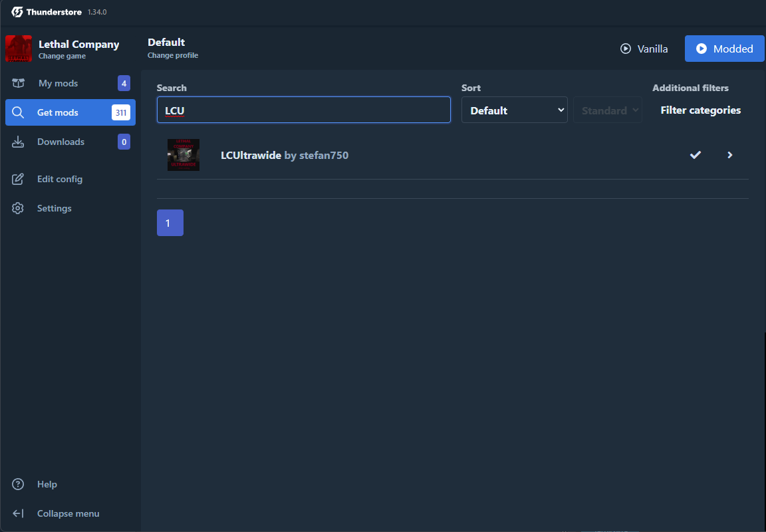Viewport: 766px width, 532px height.
Task: Click the Get mods count badge 311
Action: pos(120,113)
